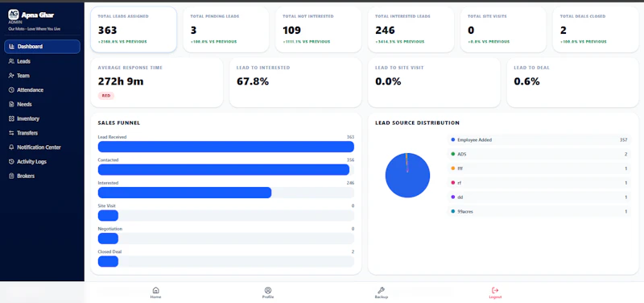
Task: Click the 357 count for Employee Added
Action: click(623, 139)
